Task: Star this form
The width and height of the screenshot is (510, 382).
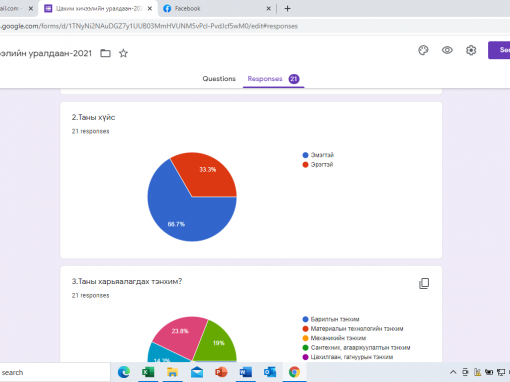Action: tap(123, 53)
